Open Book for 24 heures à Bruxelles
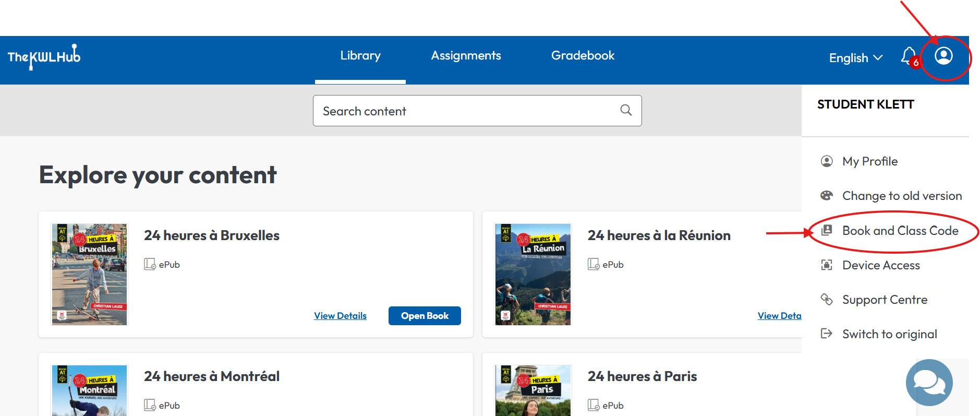This screenshot has height=416, width=980. pyautogui.click(x=425, y=316)
